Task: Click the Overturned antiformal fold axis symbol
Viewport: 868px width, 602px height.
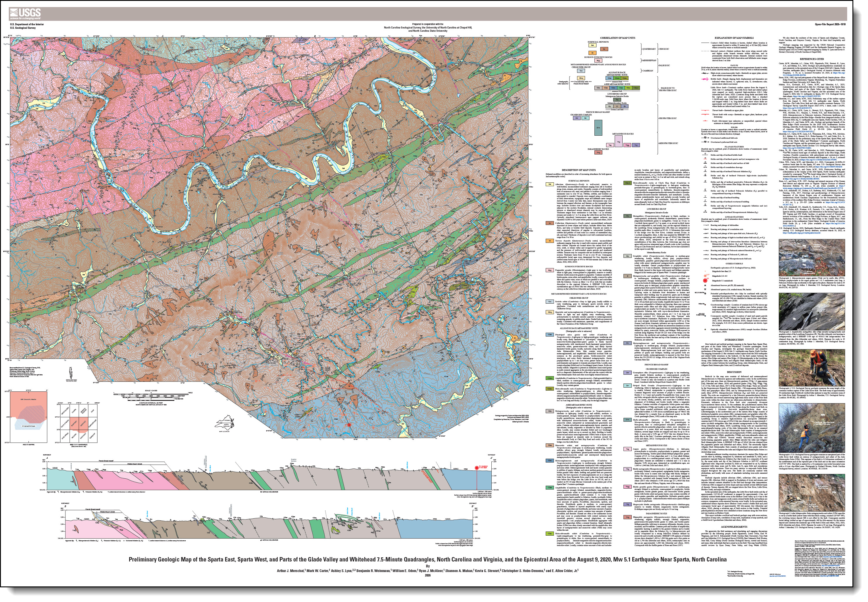Action: point(705,138)
